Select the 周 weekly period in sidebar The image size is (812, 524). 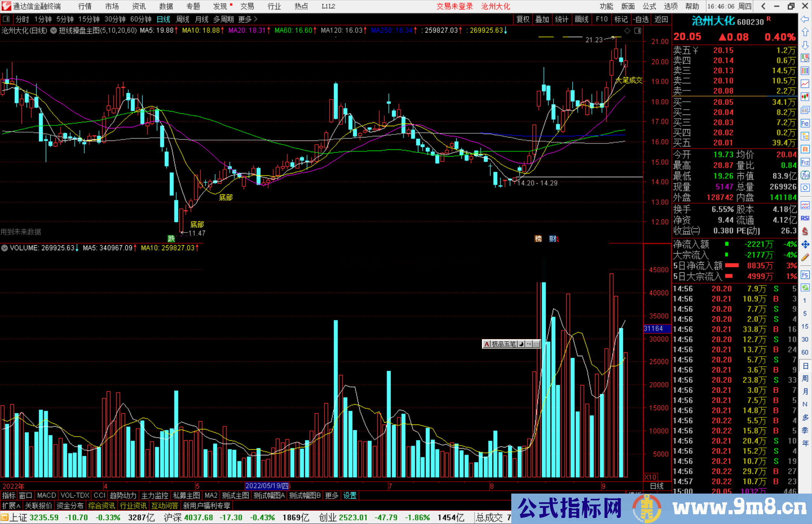(x=805, y=378)
